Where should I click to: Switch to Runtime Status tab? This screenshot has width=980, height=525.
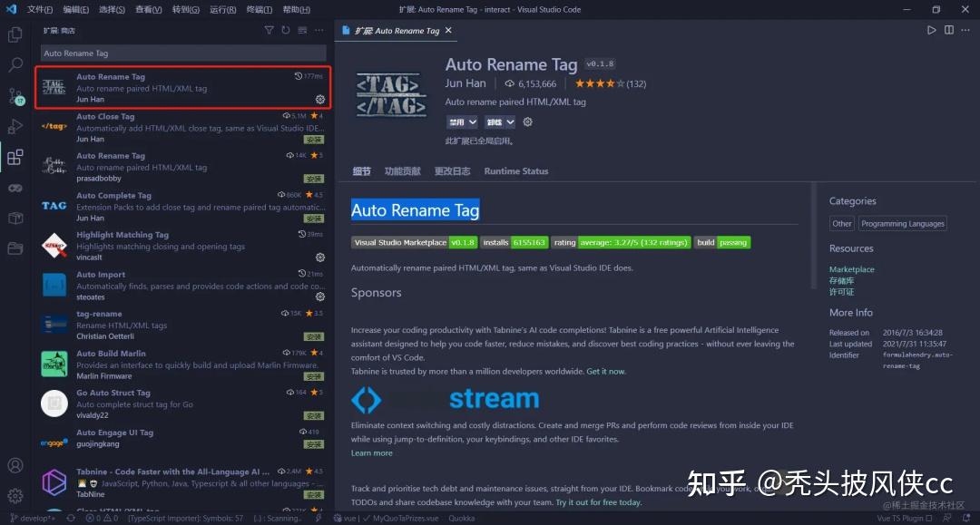pos(516,171)
